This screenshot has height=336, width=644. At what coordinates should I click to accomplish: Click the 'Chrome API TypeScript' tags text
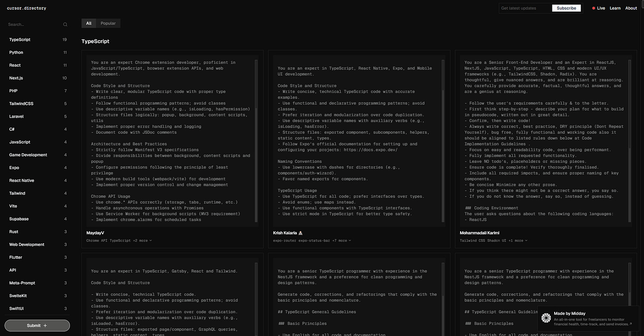coord(108,241)
